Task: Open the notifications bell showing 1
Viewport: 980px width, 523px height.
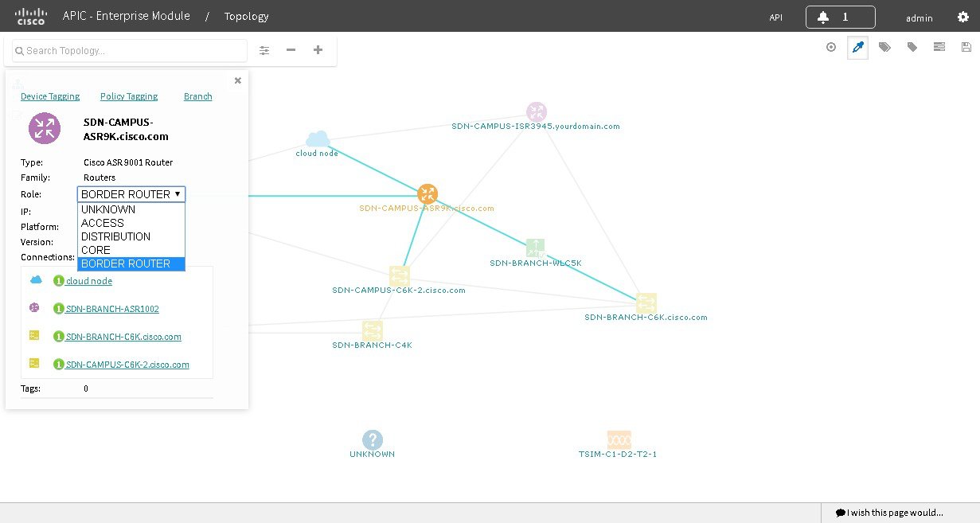Action: [840, 17]
